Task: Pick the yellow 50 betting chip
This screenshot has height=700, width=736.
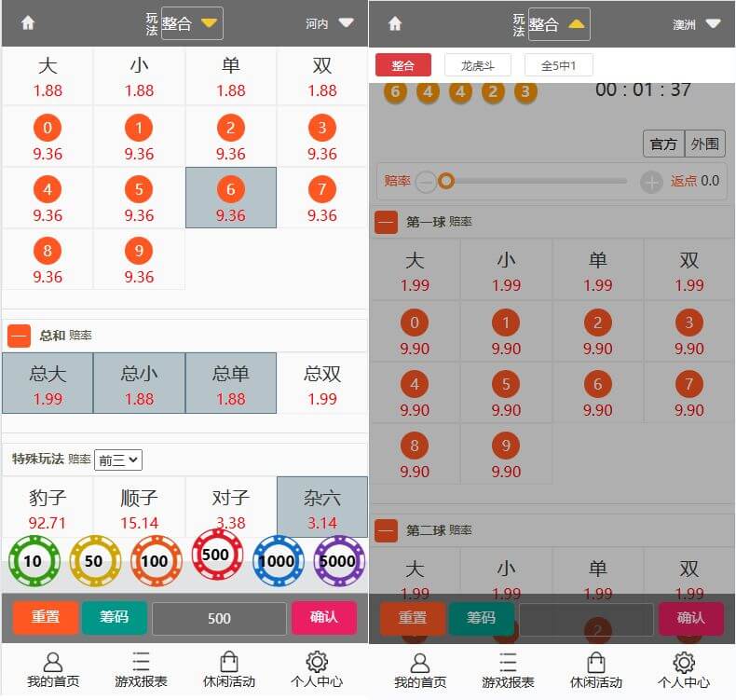Action: pos(95,561)
